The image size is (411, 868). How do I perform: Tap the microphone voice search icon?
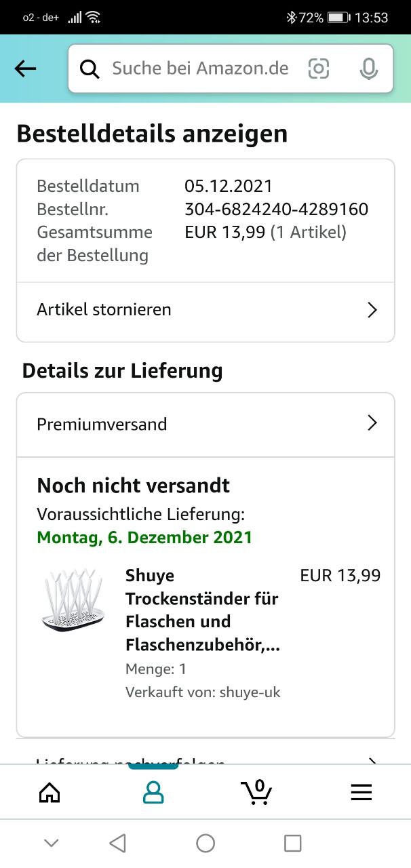[368, 68]
